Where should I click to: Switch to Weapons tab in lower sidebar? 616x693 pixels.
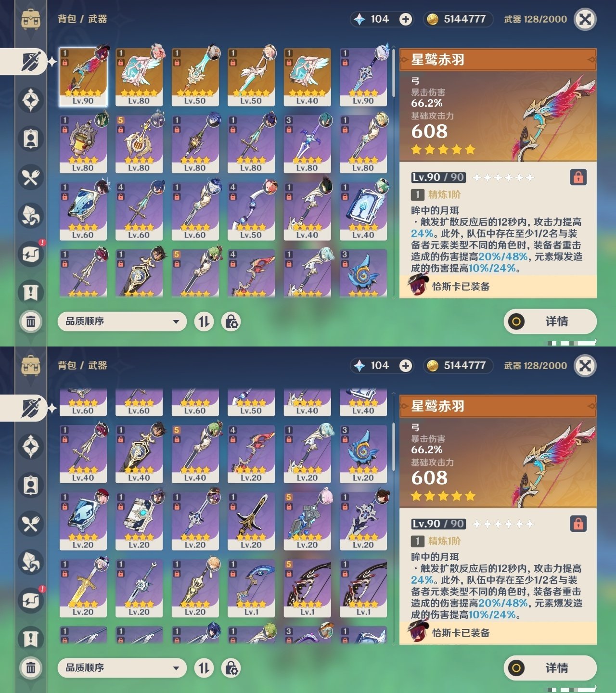point(31,408)
